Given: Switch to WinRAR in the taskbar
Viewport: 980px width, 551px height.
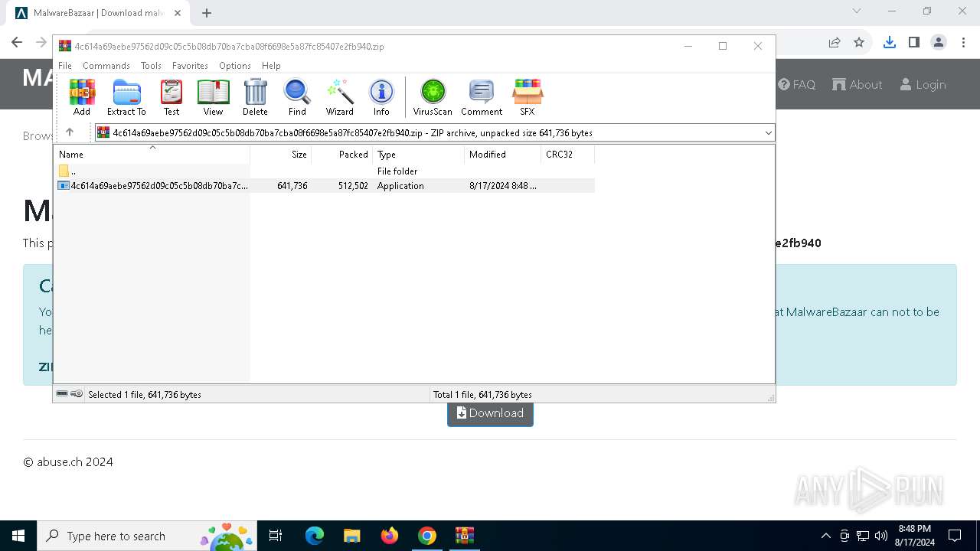Looking at the screenshot, I should coord(465,536).
